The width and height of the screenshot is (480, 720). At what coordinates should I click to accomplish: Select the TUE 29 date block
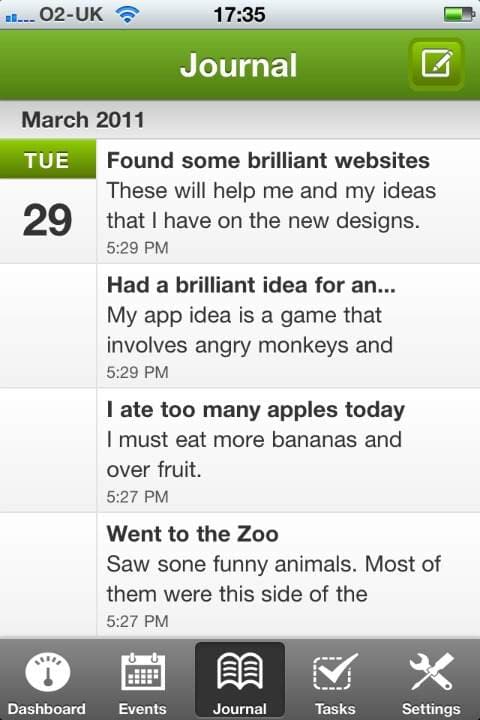click(x=48, y=201)
